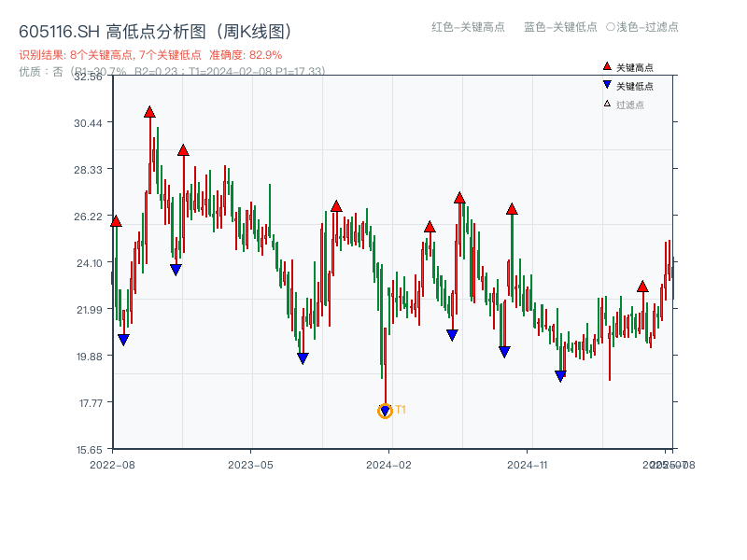747x560 pixels.
Task: Click the orange T1 label
Action: coord(401,410)
